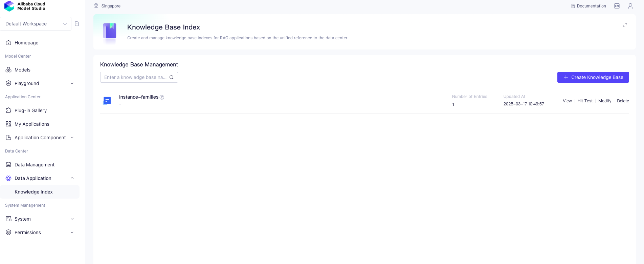
Task: Click the info icon next to instance-families
Action: coord(162,97)
